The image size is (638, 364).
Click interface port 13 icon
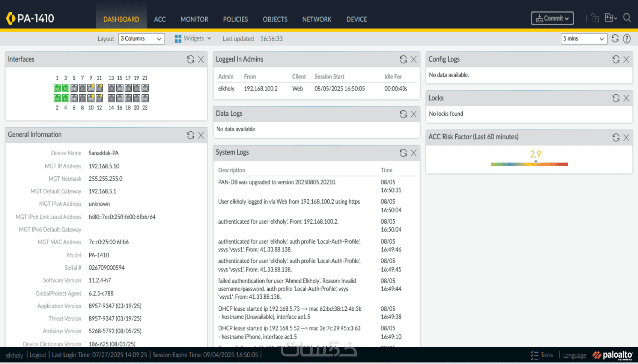point(111,88)
